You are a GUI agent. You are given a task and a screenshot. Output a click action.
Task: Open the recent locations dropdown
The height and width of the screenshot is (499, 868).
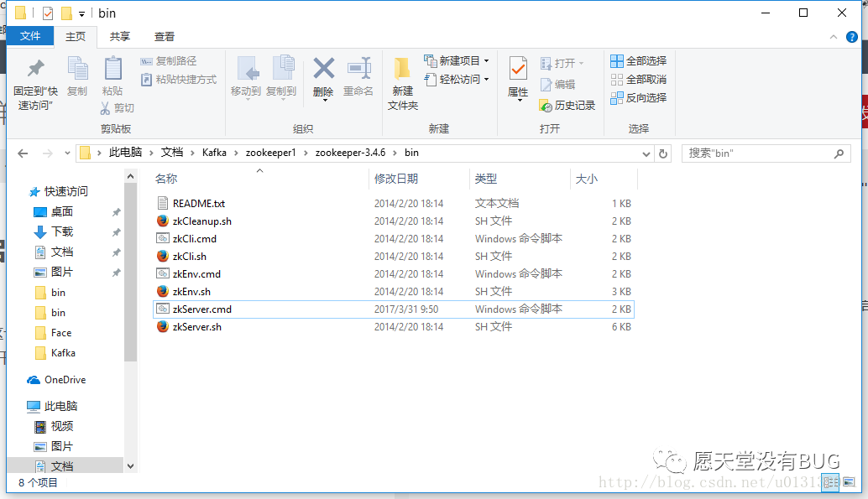67,153
